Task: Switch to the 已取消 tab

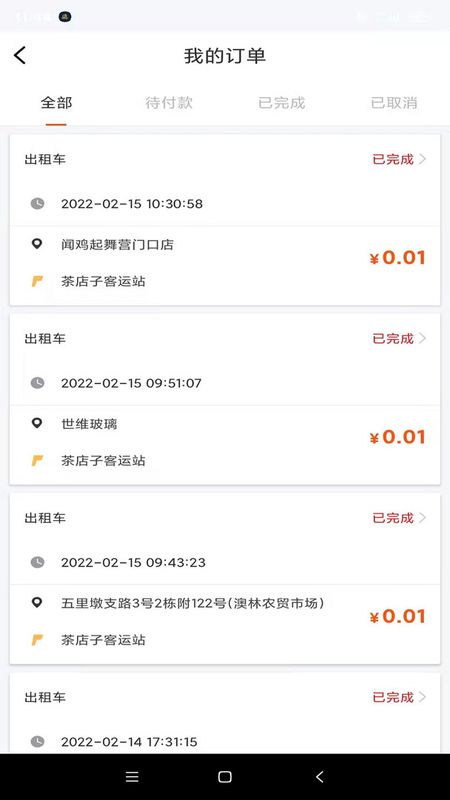Action: (x=394, y=103)
